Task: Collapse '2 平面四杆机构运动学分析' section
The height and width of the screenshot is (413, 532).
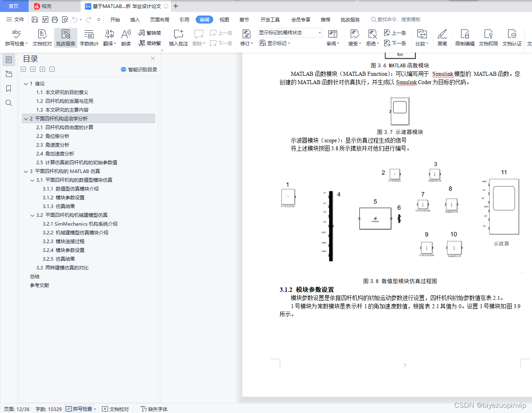Action: pos(26,119)
